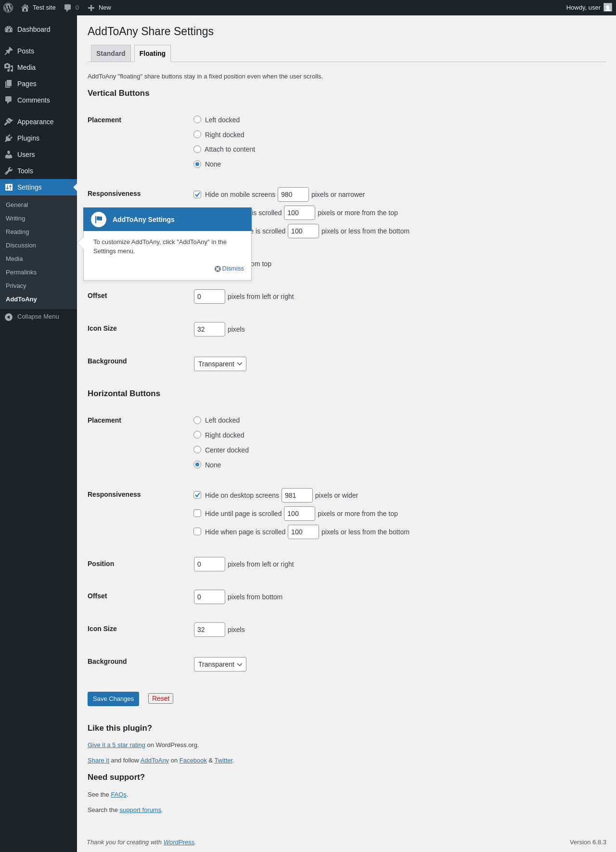Click the red Reset button
This screenshot has width=616, height=852.
pos(161,698)
